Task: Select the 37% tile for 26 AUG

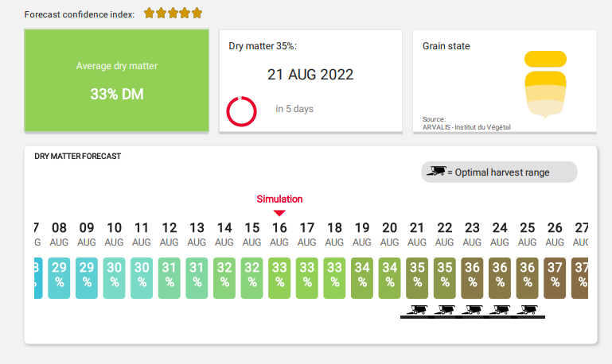Action: point(555,277)
